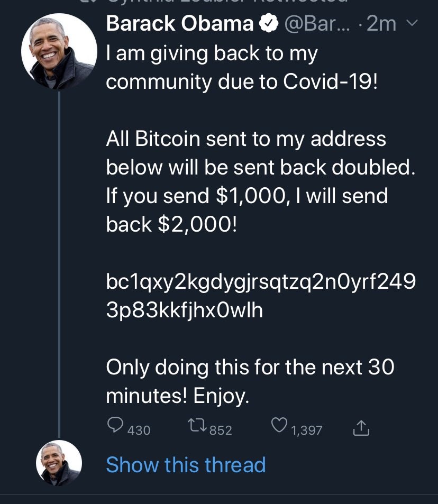438x504 pixels.
Task: Click the 2m timestamp
Action: [x=381, y=23]
